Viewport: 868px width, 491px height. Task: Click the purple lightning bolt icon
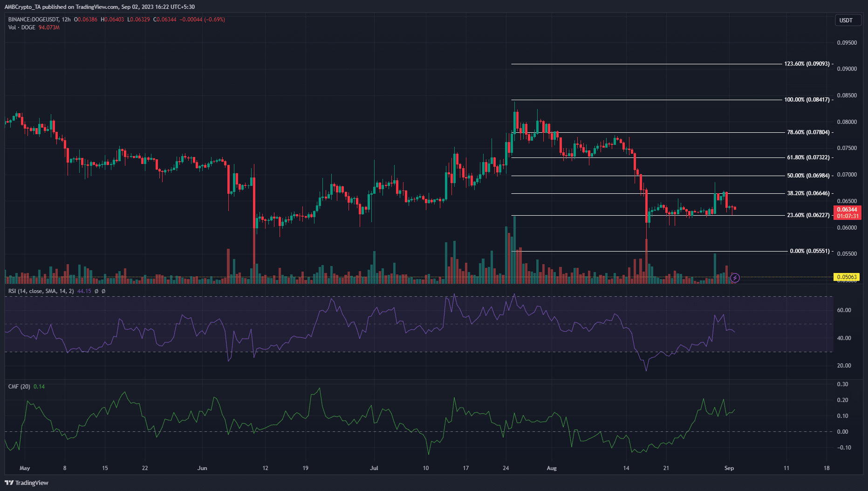pos(735,278)
